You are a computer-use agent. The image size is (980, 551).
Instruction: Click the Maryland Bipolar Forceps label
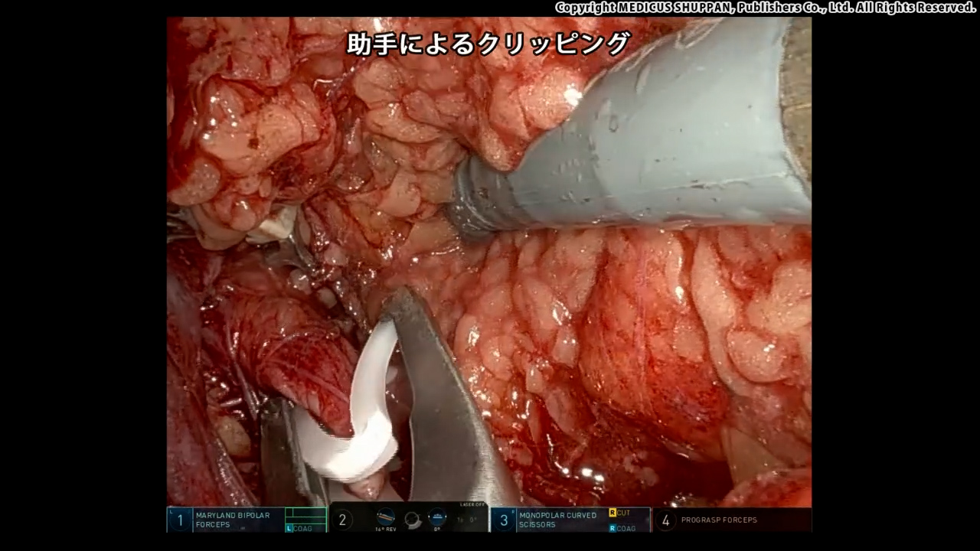point(233,520)
